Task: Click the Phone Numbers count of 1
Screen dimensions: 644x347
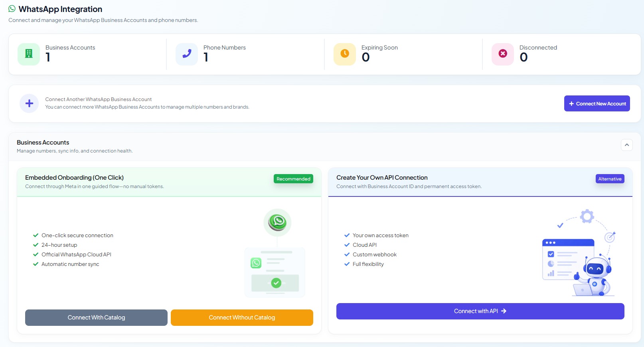Action: point(206,58)
